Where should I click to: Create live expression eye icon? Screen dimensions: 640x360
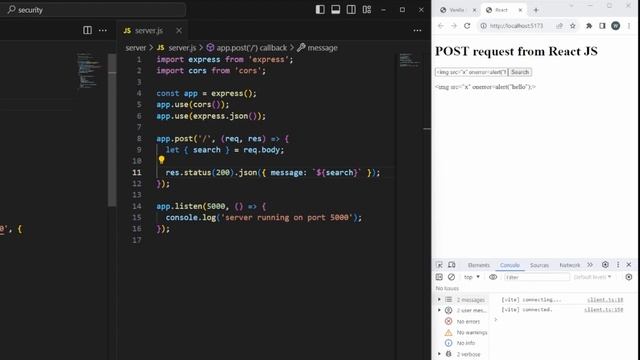tap(493, 277)
